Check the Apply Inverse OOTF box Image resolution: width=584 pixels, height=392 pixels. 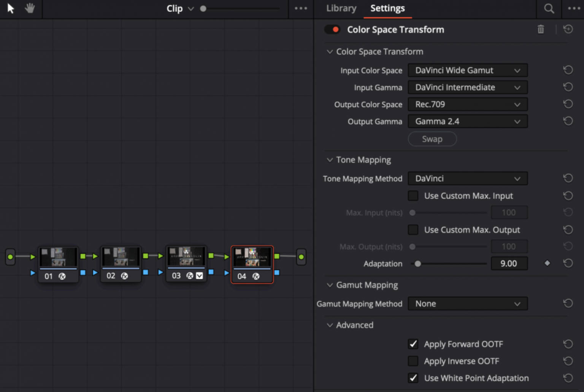pyautogui.click(x=413, y=361)
